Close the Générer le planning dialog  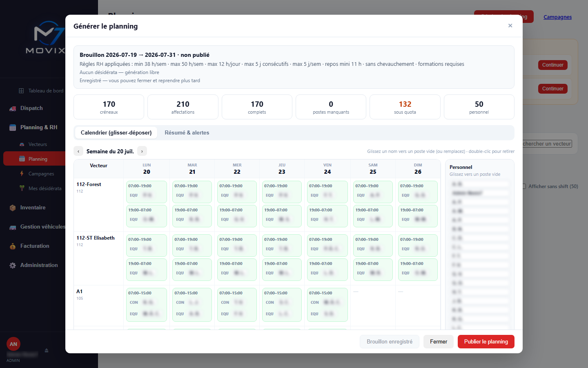510,26
